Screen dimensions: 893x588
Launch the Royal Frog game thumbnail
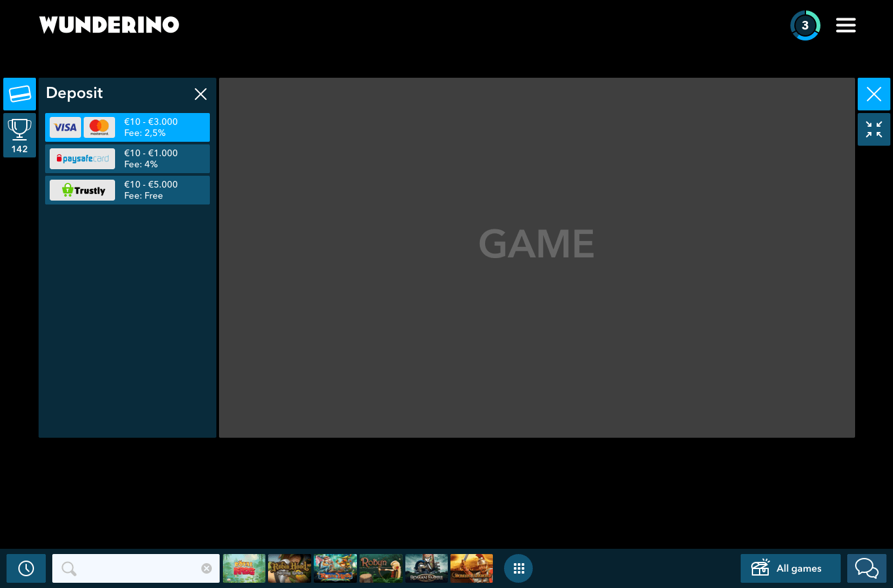pyautogui.click(x=244, y=568)
